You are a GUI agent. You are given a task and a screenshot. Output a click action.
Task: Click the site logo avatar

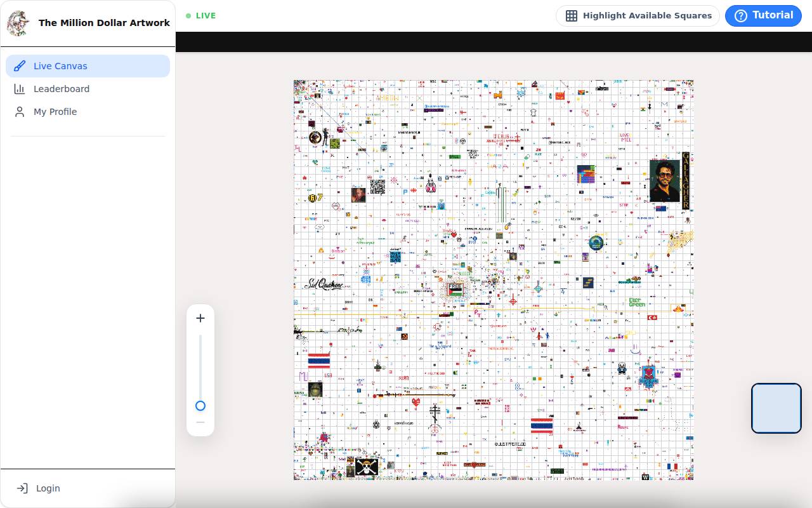click(x=18, y=23)
